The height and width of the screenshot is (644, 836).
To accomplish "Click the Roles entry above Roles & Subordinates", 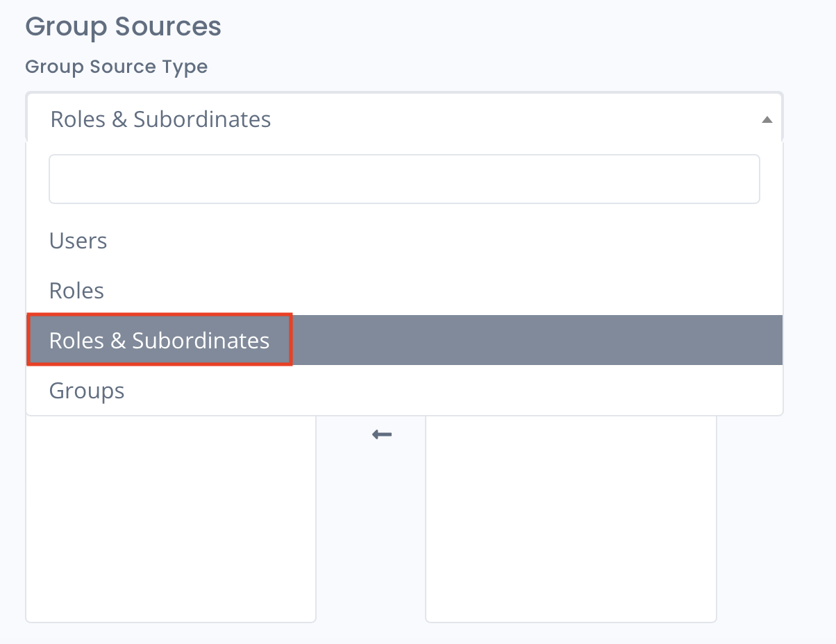I will [x=76, y=290].
